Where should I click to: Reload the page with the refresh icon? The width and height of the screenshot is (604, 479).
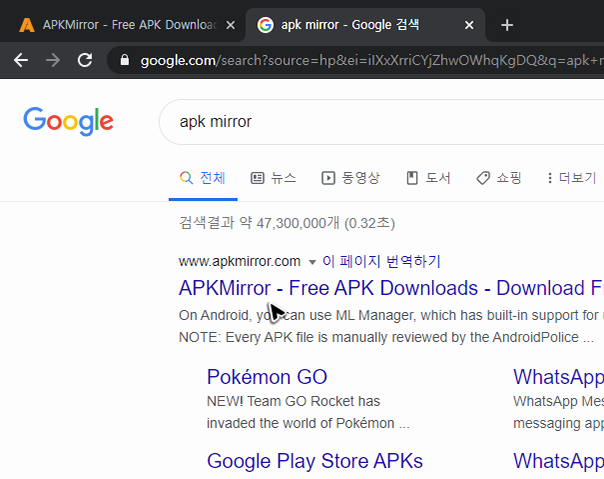(x=85, y=60)
